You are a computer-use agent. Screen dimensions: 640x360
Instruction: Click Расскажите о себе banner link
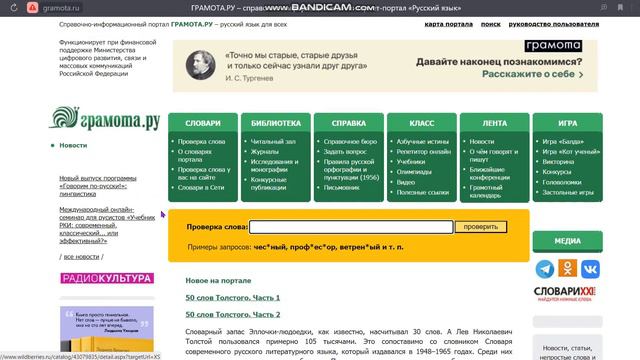tap(533, 74)
